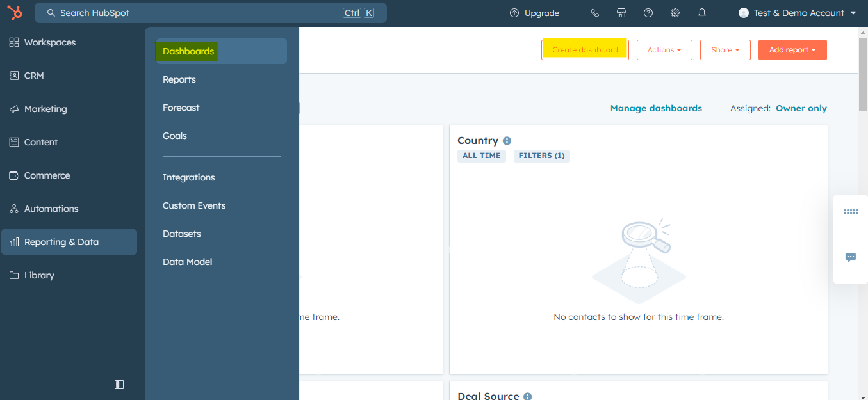This screenshot has height=400, width=868.
Task: Open the calls phone icon
Action: click(x=594, y=12)
